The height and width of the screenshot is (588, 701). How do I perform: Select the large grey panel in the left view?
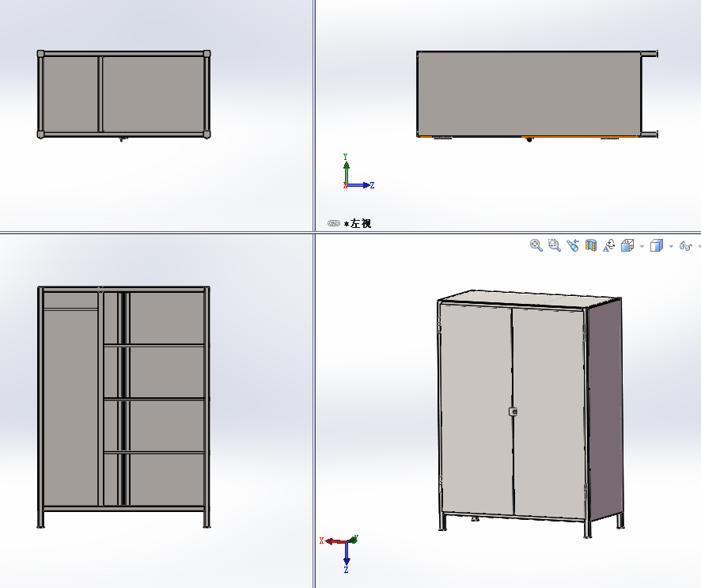pyautogui.click(x=529, y=93)
